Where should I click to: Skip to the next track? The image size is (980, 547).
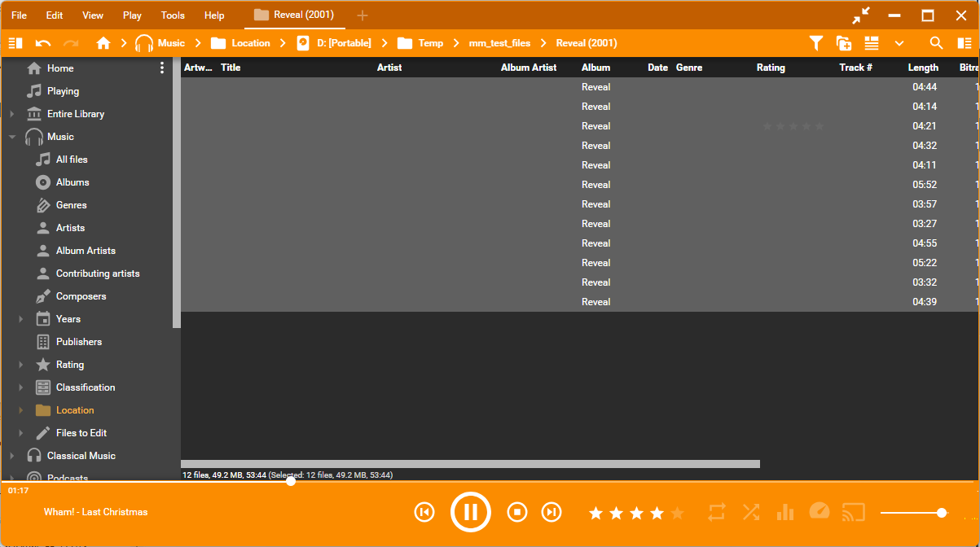552,512
